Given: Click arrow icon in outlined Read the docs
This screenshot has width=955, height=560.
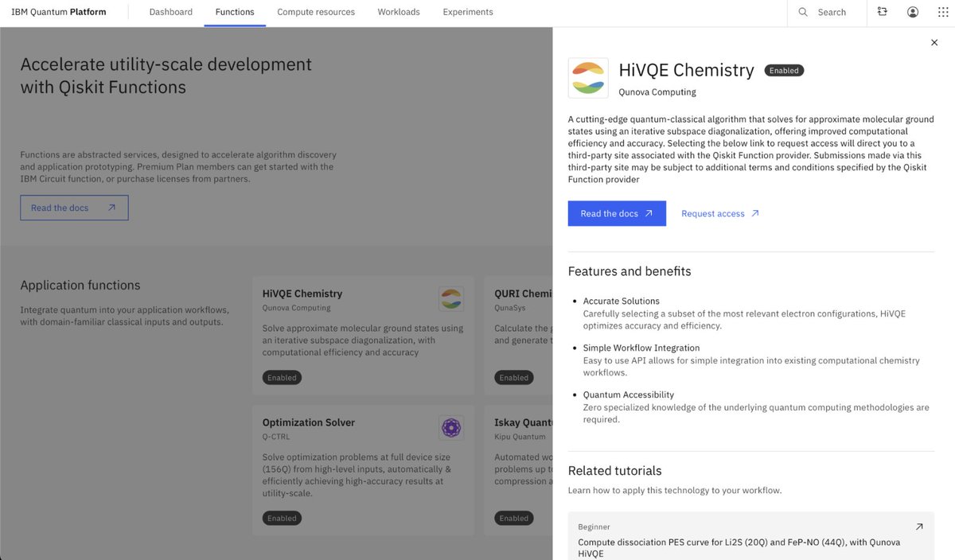Looking at the screenshot, I should click(x=111, y=208).
